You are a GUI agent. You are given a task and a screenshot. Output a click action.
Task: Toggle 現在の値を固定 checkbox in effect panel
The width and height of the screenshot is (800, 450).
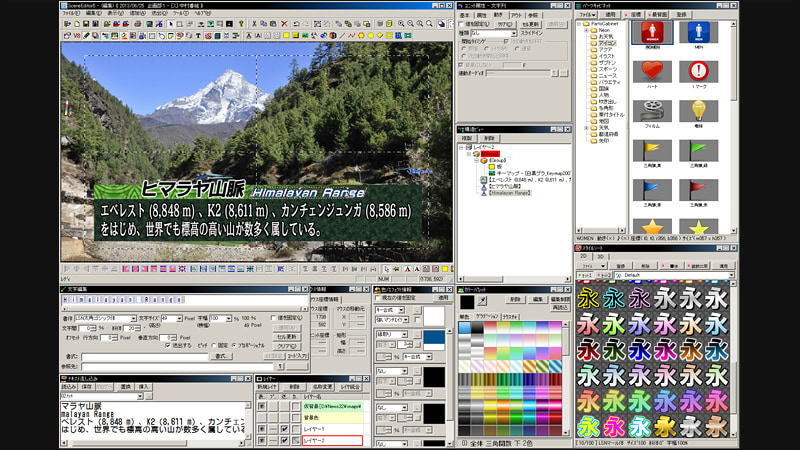pos(378,298)
